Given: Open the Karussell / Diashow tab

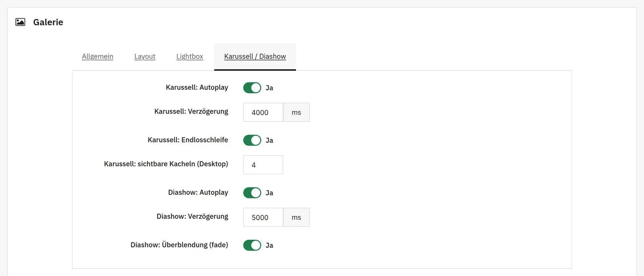Looking at the screenshot, I should click(x=255, y=57).
